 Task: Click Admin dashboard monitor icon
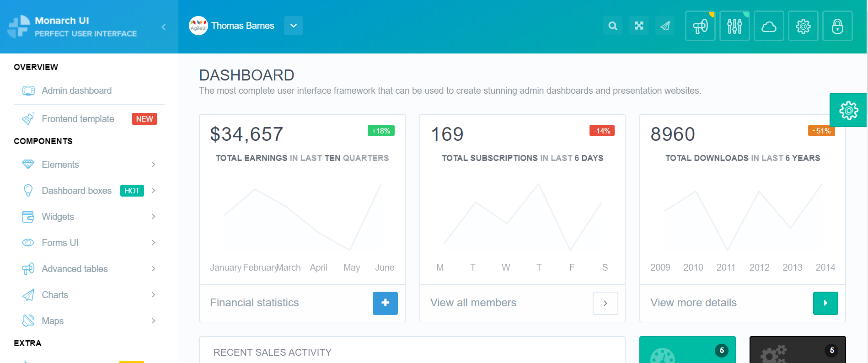pyautogui.click(x=28, y=91)
